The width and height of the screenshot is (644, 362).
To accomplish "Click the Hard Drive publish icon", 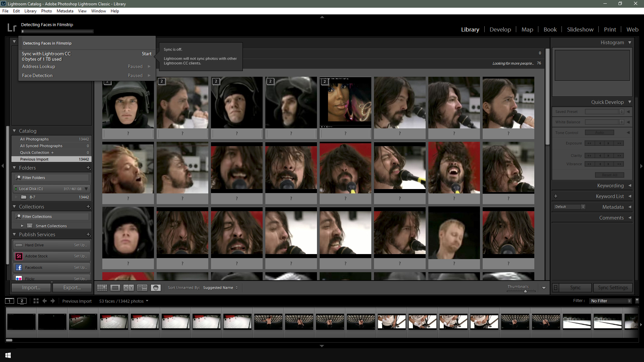I will tap(19, 245).
